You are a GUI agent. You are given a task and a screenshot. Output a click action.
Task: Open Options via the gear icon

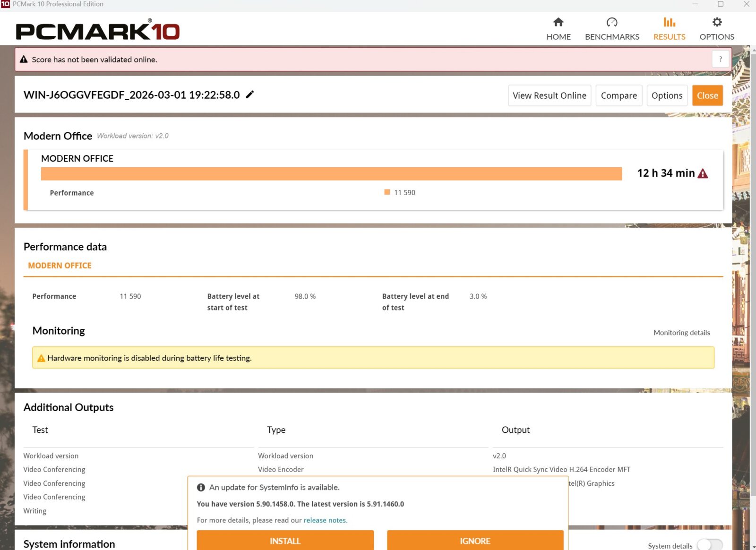pos(717,22)
